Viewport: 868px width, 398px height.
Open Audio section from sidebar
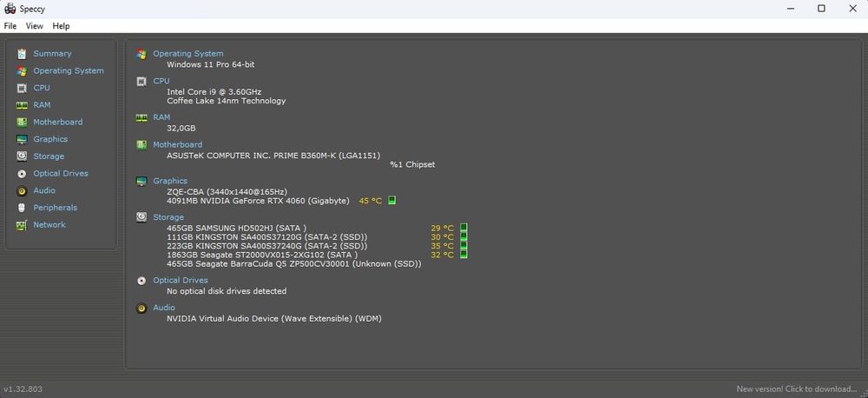click(44, 190)
